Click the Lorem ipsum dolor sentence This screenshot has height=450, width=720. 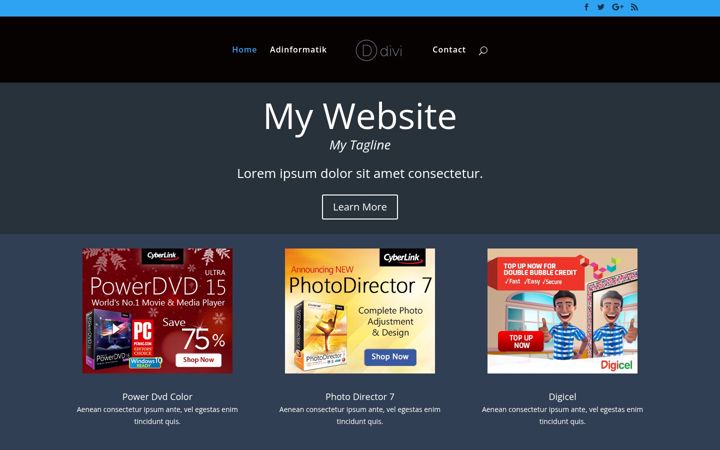click(x=360, y=174)
